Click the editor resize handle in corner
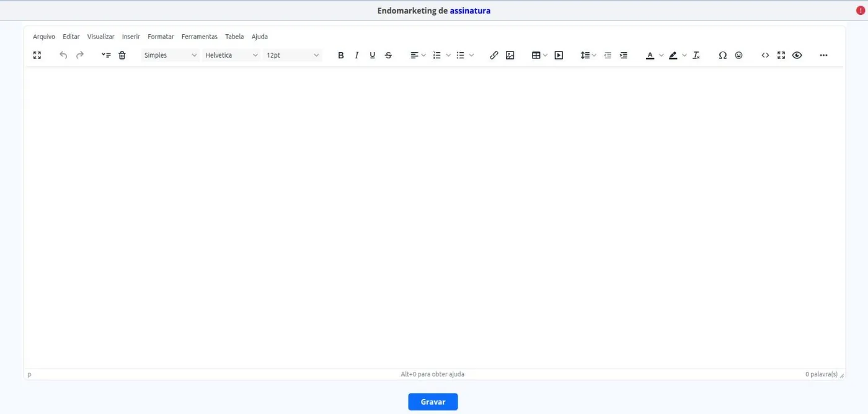 pyautogui.click(x=841, y=376)
